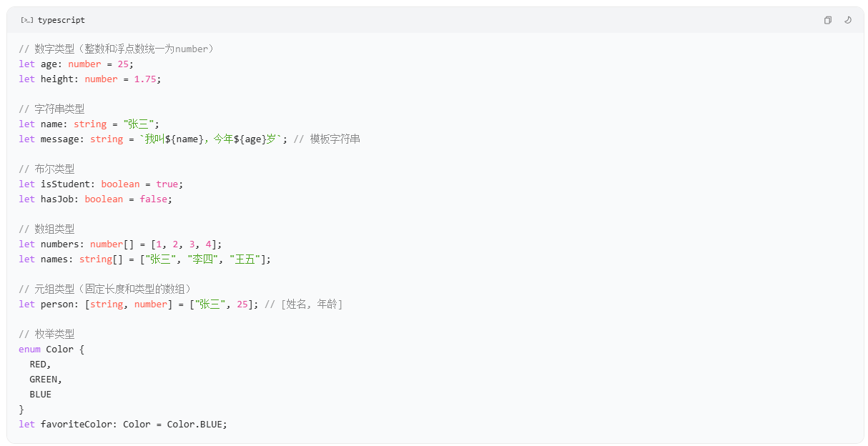Click the GREEN enum member
The height and width of the screenshot is (446, 868).
(x=46, y=379)
